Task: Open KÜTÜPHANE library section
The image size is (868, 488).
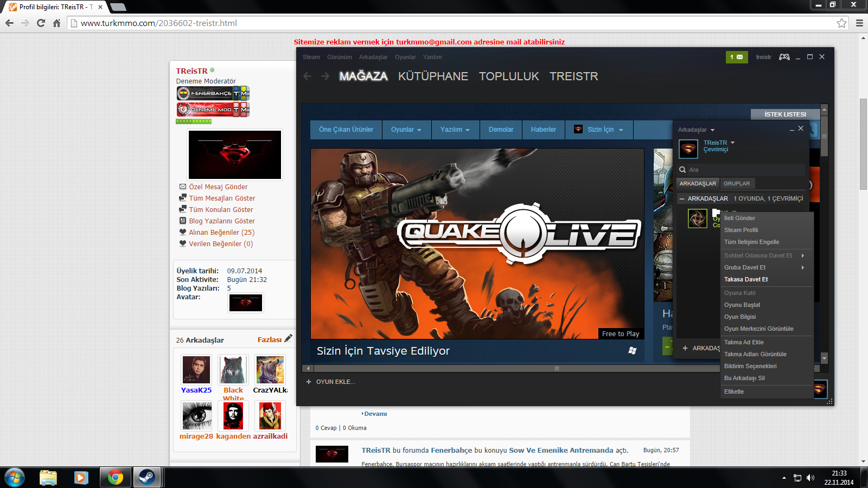Action: [x=433, y=76]
